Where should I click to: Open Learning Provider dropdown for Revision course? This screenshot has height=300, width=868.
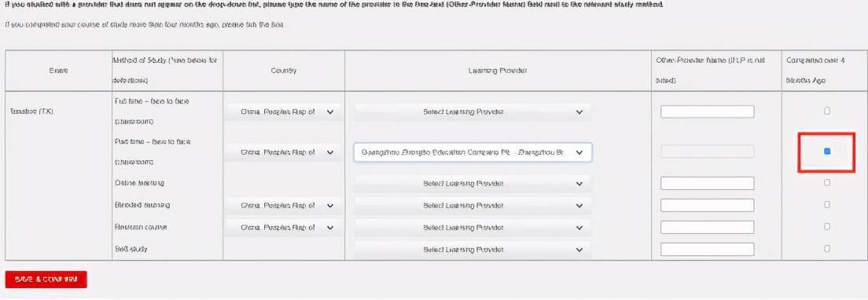coord(473,227)
